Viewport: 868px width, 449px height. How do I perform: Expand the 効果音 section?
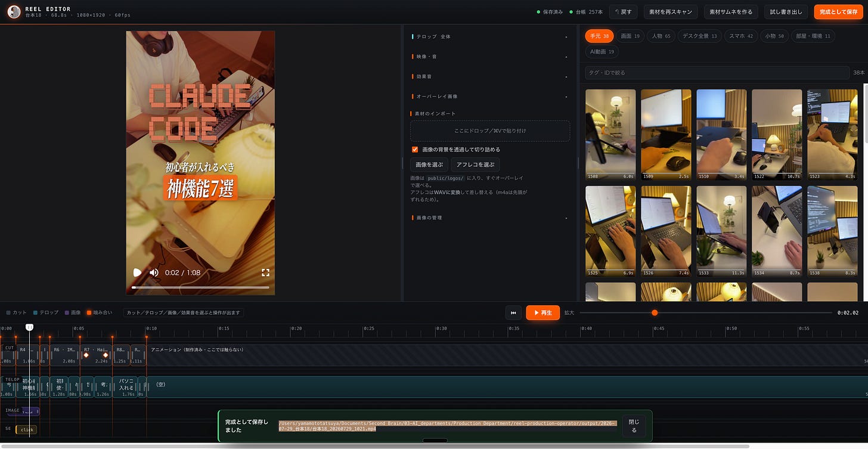point(489,76)
